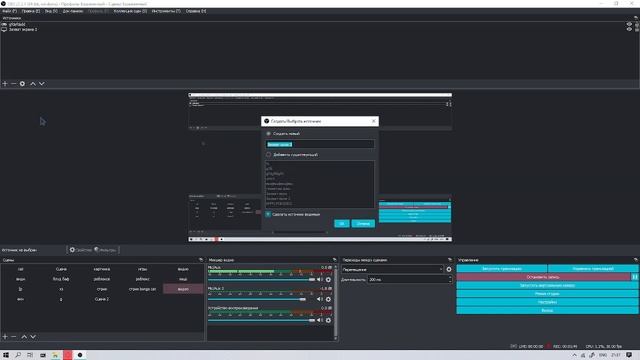Show hidden system tray icons
640x360 pixels.
coord(575,355)
